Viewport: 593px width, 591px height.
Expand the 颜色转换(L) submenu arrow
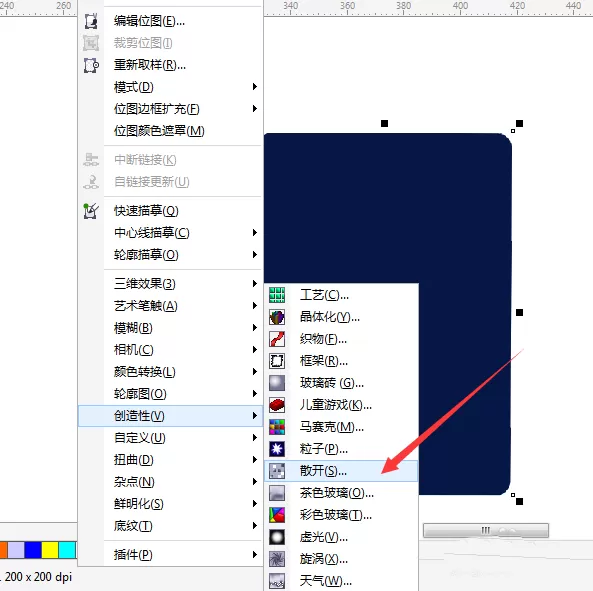[255, 372]
